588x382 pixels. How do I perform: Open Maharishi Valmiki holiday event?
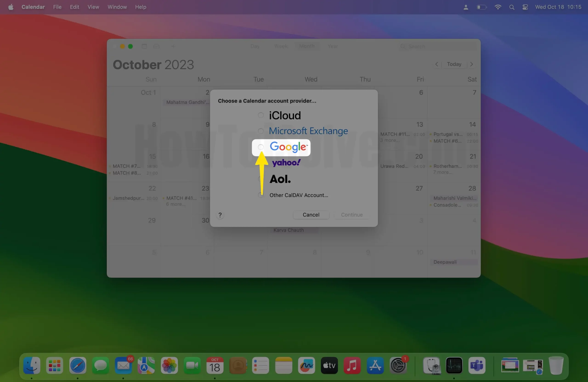[454, 198]
